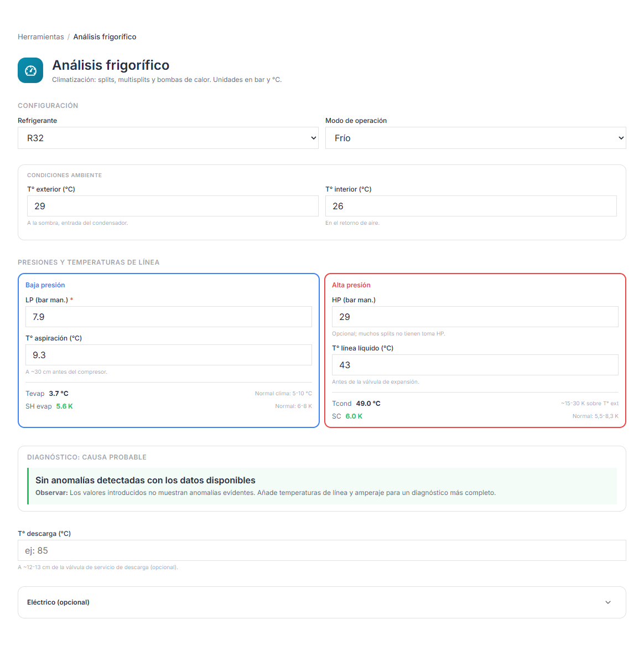Click the T° línea líquido input
644x645 pixels.
(x=475, y=365)
